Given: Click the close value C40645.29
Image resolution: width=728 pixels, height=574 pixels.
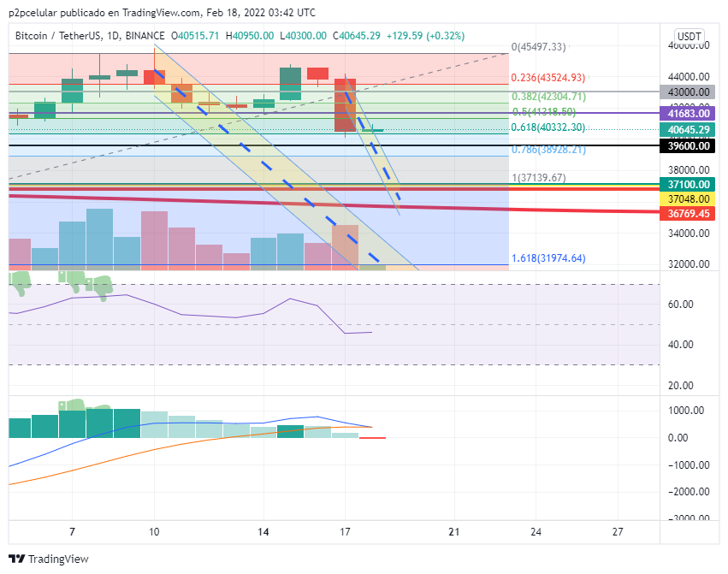Looking at the screenshot, I should point(357,36).
